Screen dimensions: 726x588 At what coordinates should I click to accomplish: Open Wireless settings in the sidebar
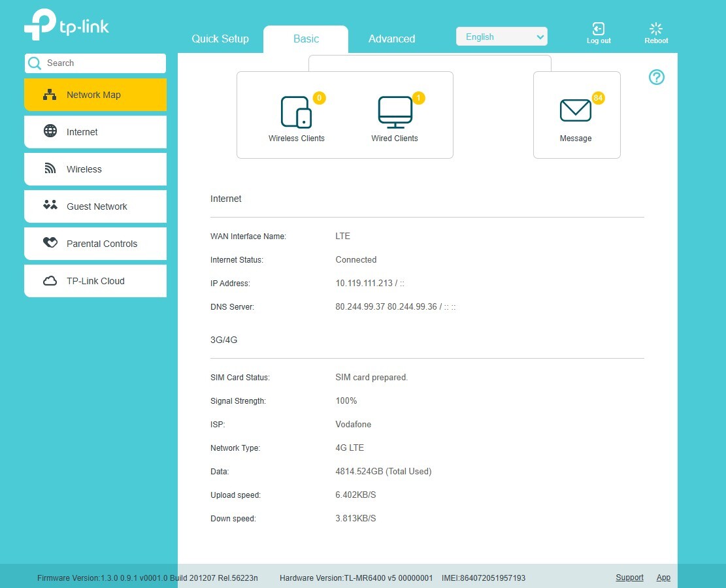pos(95,169)
